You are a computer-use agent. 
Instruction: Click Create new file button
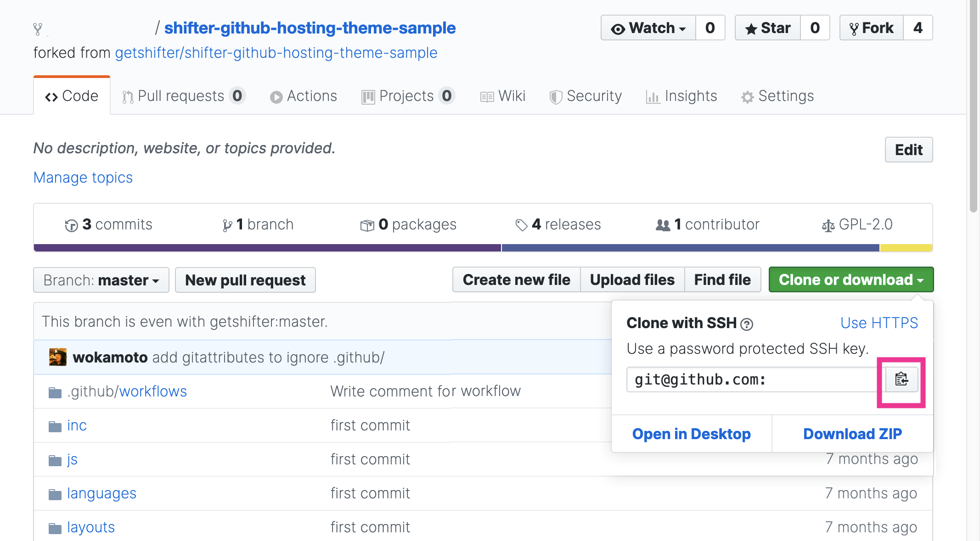coord(517,280)
